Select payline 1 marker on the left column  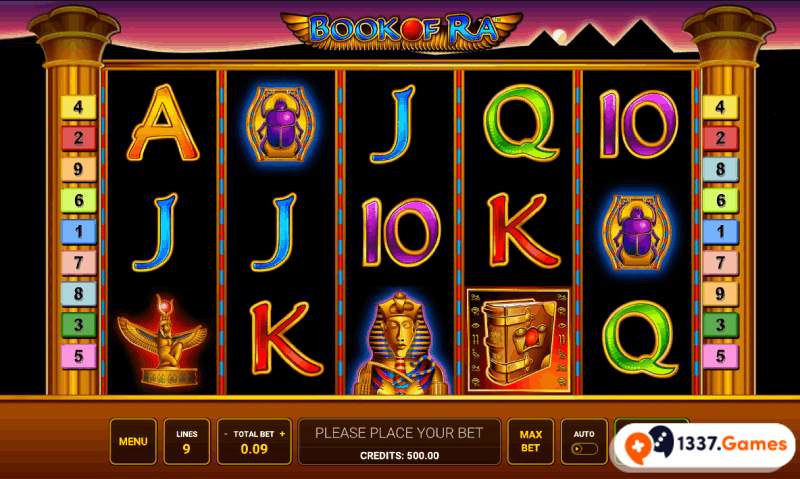[78, 232]
